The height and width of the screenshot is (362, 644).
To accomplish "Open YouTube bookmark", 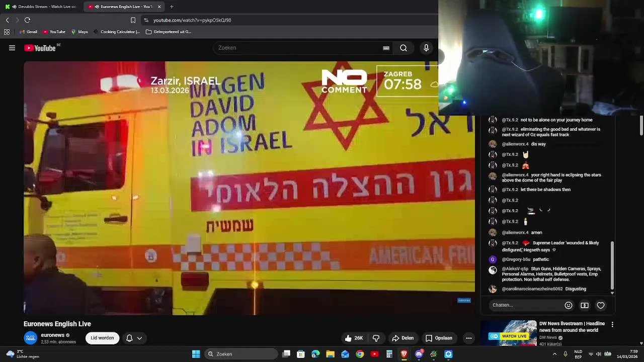I will pos(54,32).
